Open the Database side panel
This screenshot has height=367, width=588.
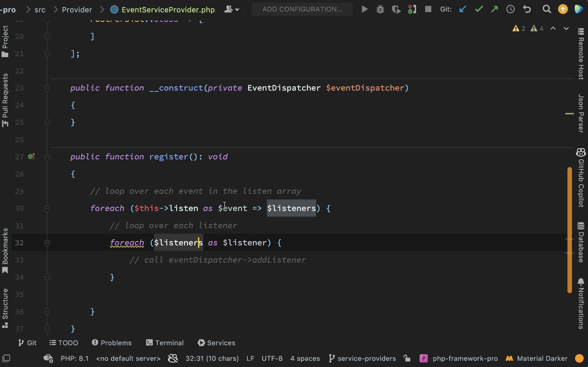coord(581,242)
